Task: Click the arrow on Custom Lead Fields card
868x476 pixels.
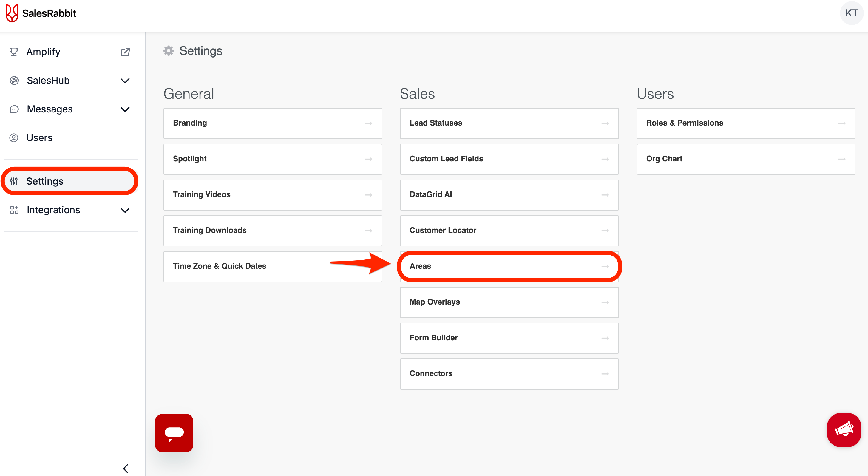Action: pos(605,159)
